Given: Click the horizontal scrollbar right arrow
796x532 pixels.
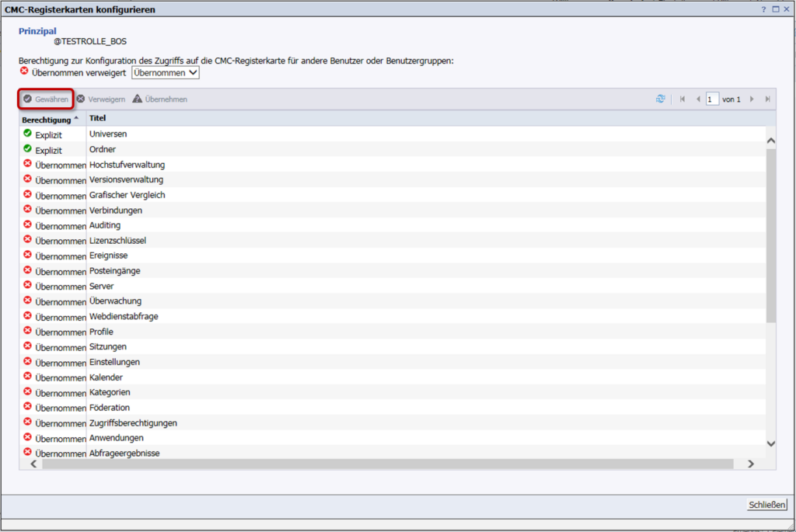Looking at the screenshot, I should (750, 464).
